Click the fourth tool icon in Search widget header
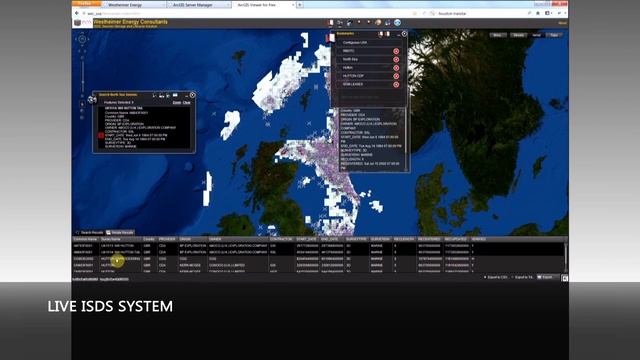Viewport: 640px width, 360px height. click(175, 96)
